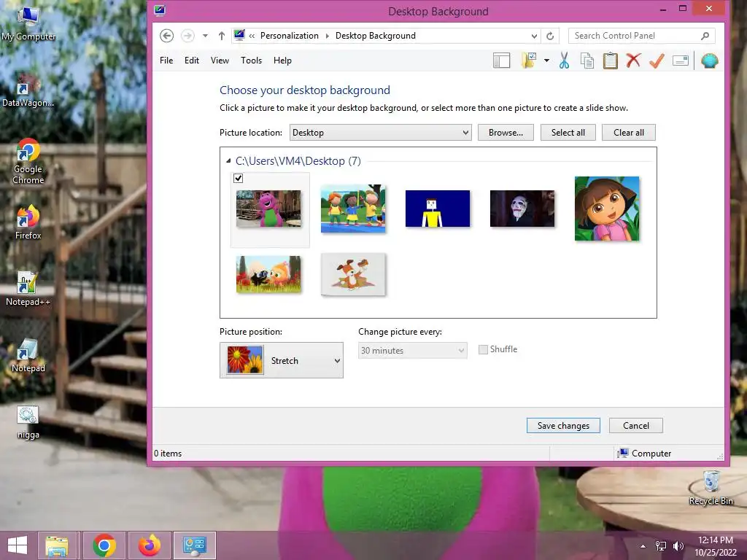Select the Dora the Explorer thumbnail
Image resolution: width=747 pixels, height=560 pixels.
point(607,209)
